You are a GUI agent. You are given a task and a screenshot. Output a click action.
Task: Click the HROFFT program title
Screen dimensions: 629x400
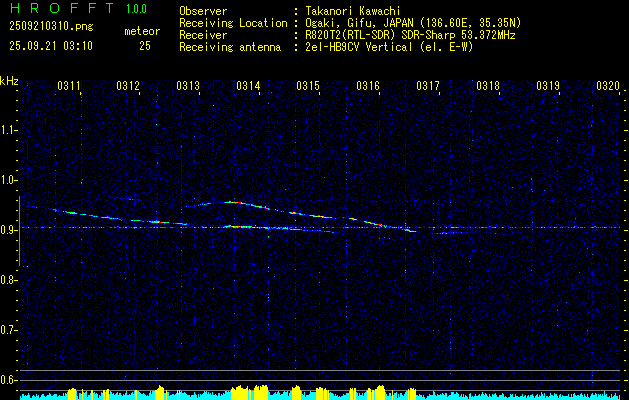[62, 8]
